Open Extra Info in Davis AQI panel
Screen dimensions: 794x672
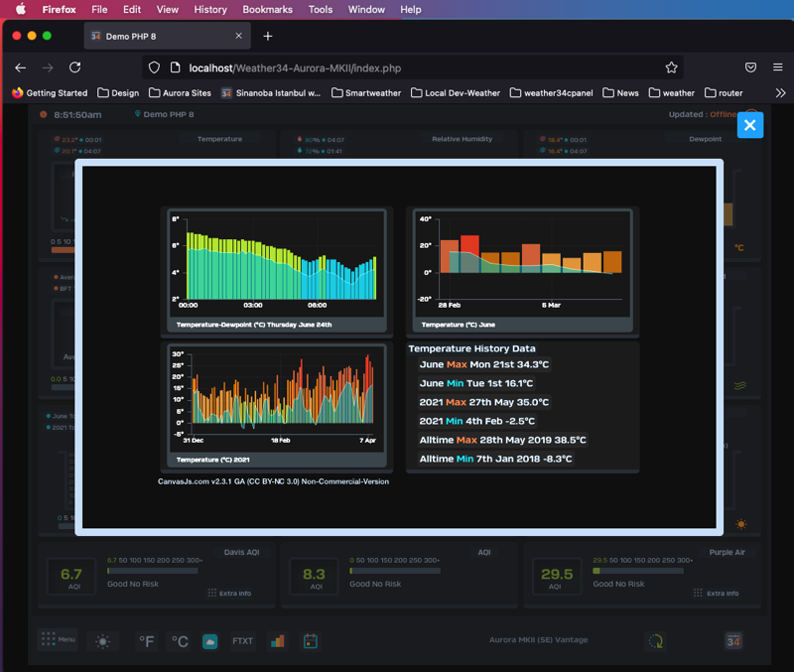tap(229, 593)
